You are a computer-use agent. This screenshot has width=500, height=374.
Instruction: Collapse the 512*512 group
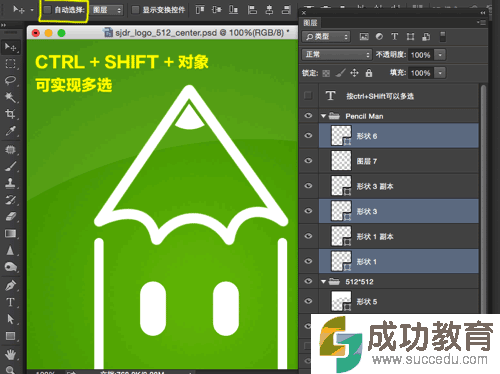coord(323,282)
